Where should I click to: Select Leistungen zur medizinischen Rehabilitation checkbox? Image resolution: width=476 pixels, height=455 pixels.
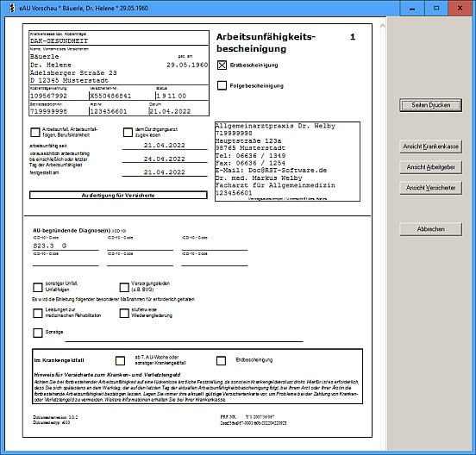tap(38, 313)
